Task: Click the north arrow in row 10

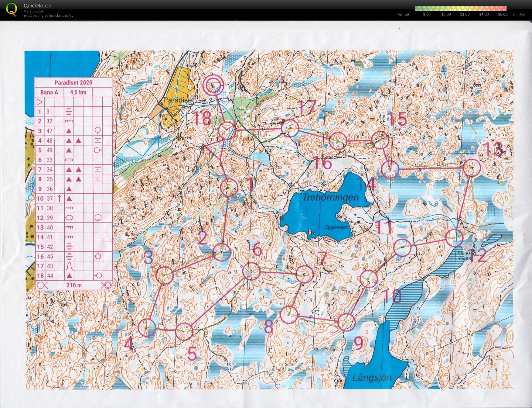Action: (60, 198)
